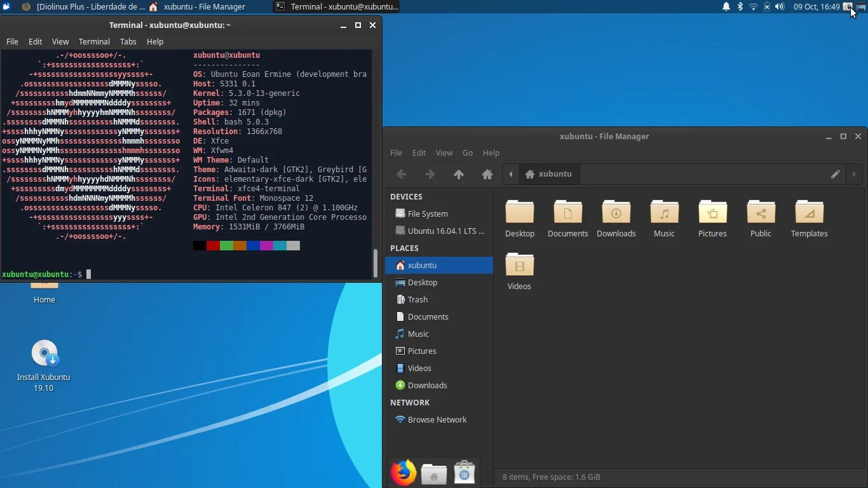Select Templates folder icon in file view
Image resolution: width=868 pixels, height=488 pixels.
tap(809, 212)
